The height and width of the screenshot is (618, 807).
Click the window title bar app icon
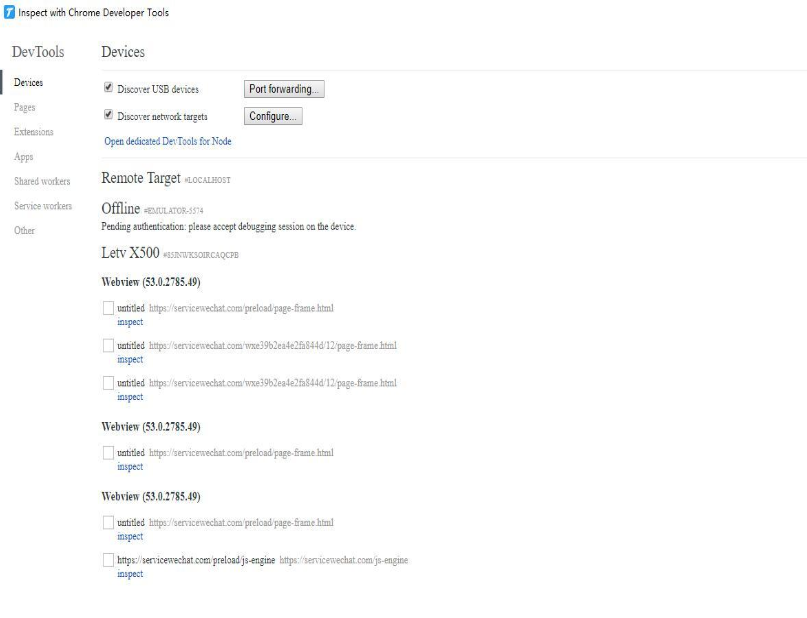pyautogui.click(x=9, y=12)
